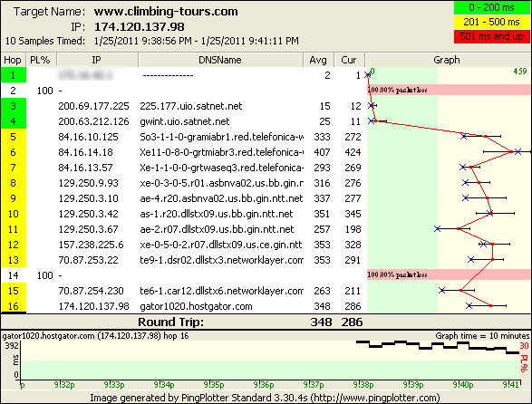
Task: Click the Avg column header
Action: [x=318, y=60]
